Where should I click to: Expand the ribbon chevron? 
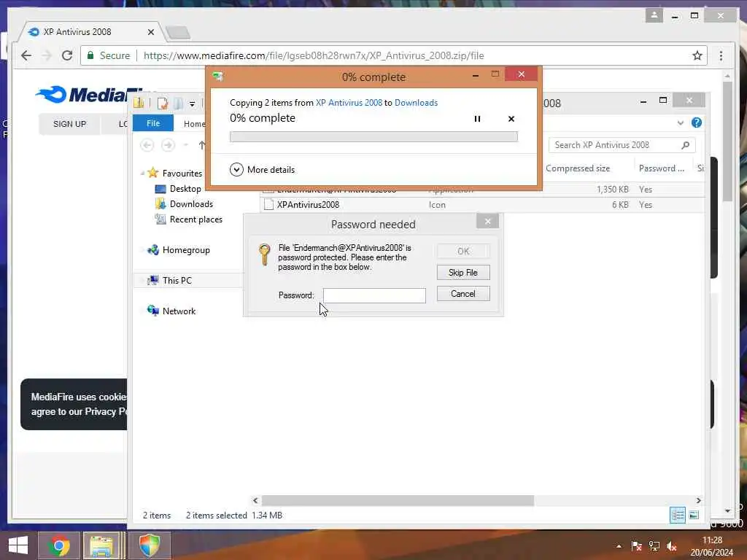coord(681,122)
